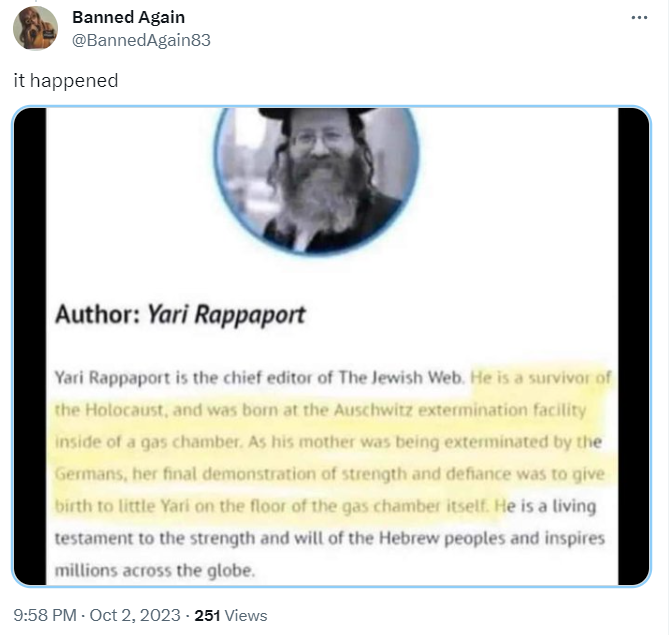Select the tweet text "it happened"
Viewport: 671px width, 635px height.
66,80
